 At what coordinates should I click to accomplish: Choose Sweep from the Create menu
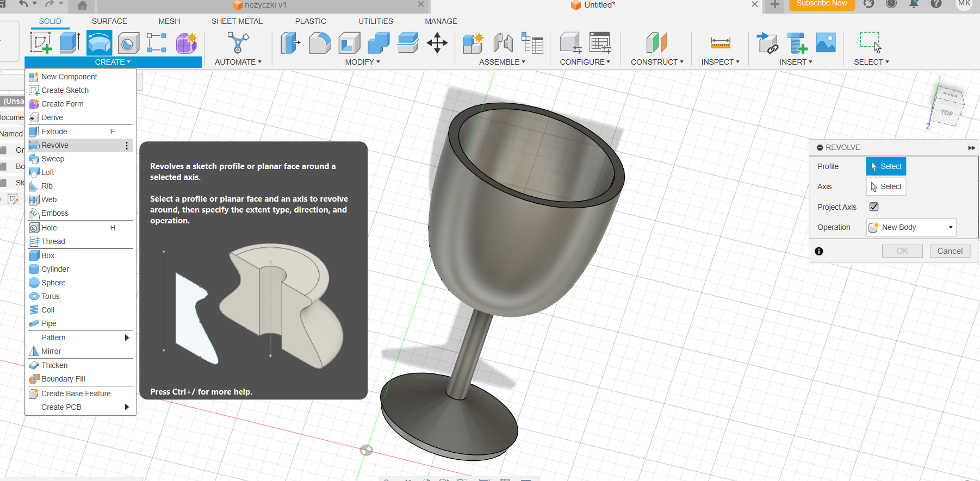[x=80, y=159]
